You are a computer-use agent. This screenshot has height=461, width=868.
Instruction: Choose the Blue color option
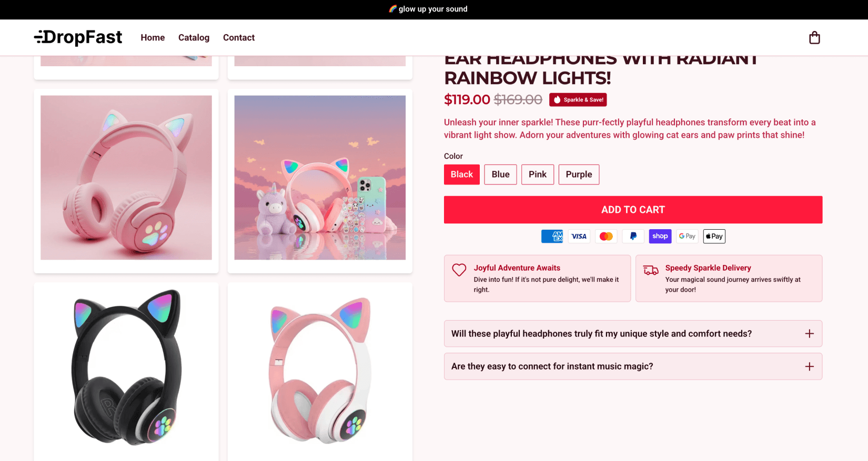click(x=500, y=175)
